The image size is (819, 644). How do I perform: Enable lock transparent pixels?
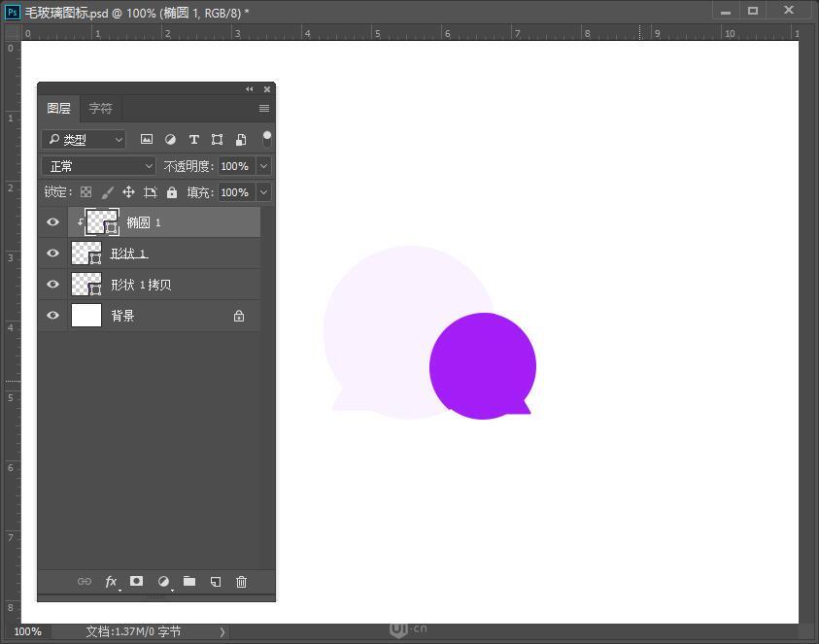(x=85, y=191)
